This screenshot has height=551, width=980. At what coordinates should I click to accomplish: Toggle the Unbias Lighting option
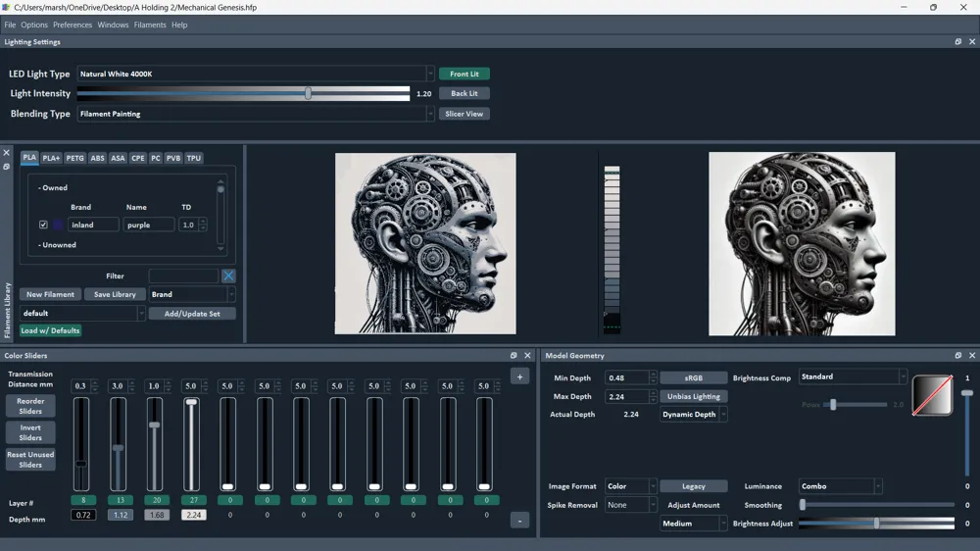coord(693,397)
